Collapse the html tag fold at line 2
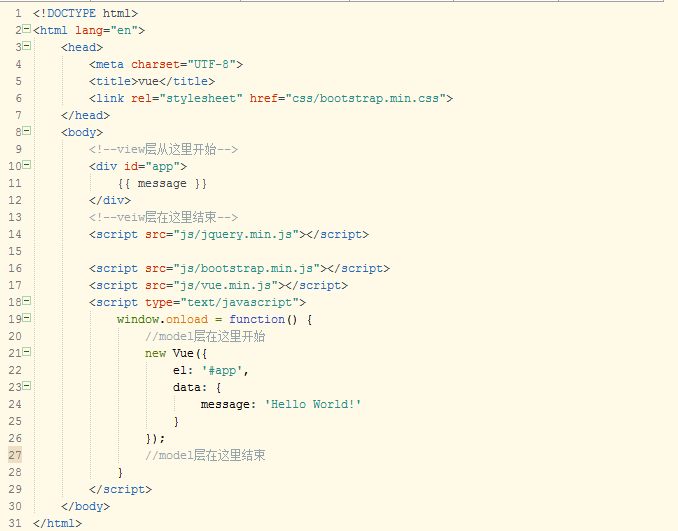Viewport: 678px width, 531px height. point(26,29)
